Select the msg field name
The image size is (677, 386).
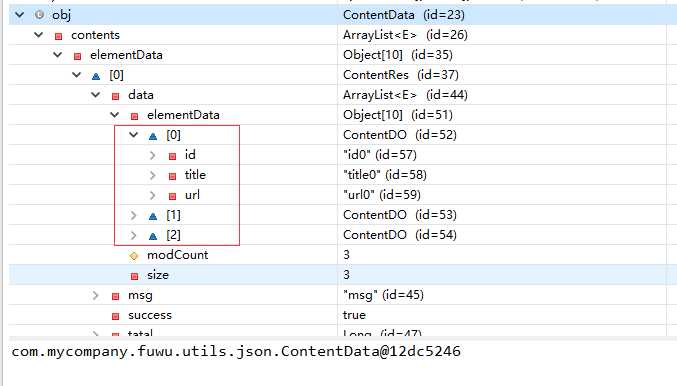coord(140,296)
